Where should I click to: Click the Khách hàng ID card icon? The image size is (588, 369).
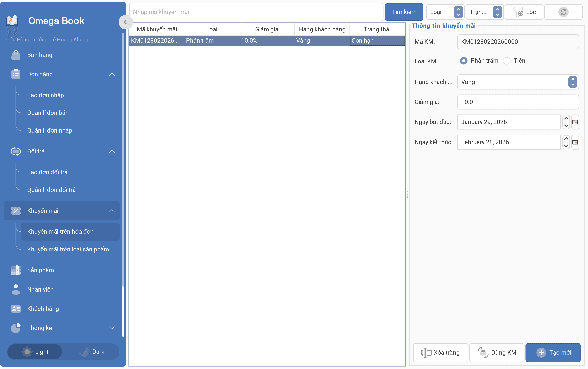16,309
